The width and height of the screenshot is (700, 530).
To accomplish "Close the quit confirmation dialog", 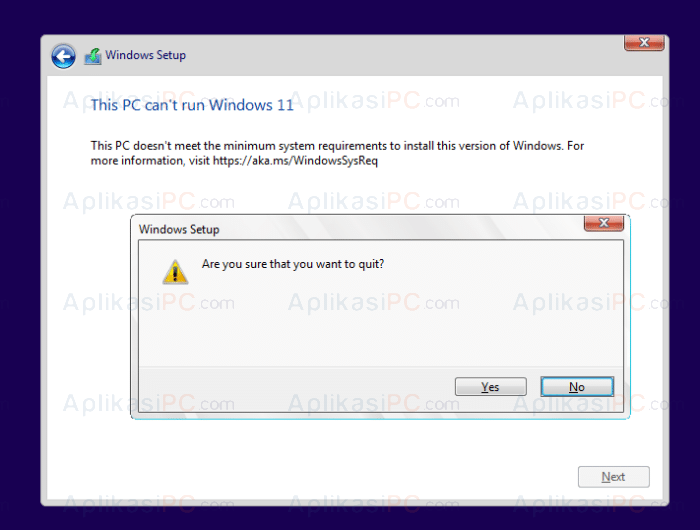I will click(604, 223).
